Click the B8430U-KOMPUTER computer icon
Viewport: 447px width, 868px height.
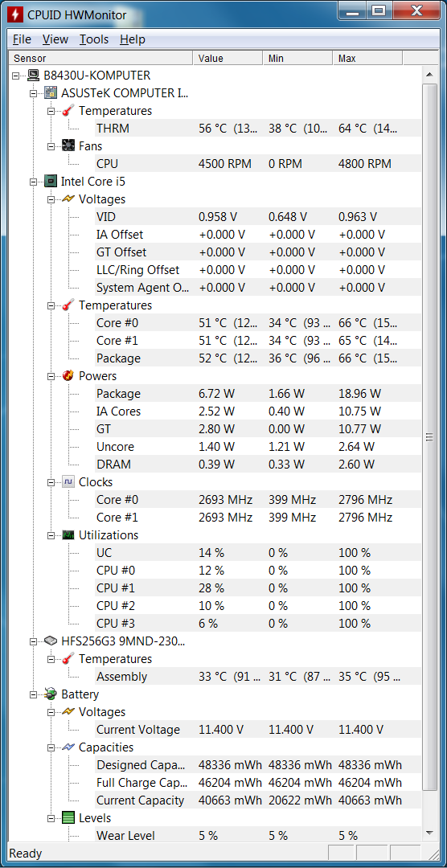tap(33, 76)
